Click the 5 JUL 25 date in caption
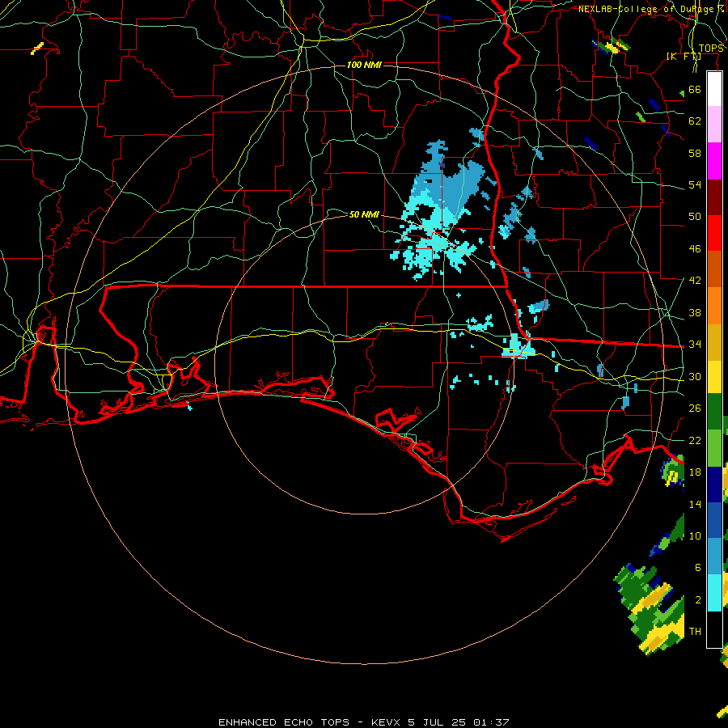 point(438,722)
